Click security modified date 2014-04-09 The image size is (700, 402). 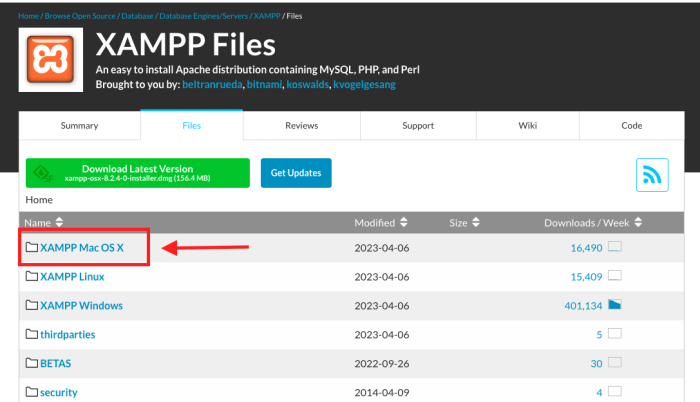(382, 393)
